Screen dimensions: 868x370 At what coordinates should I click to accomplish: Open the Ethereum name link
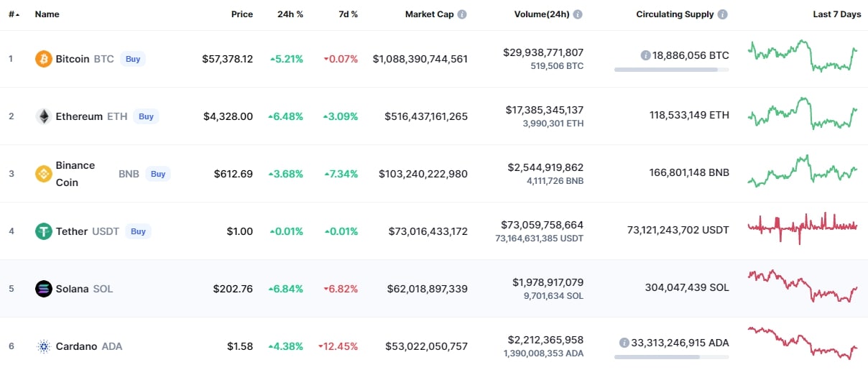point(79,116)
